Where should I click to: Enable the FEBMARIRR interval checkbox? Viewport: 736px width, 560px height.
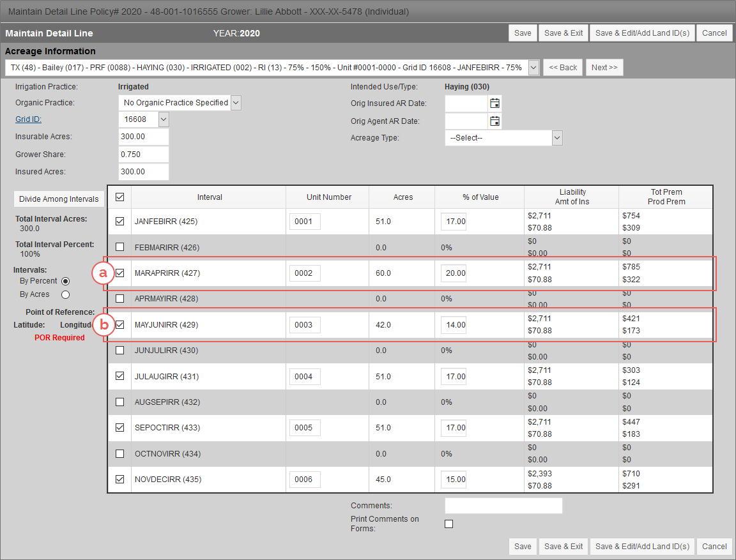(x=119, y=247)
